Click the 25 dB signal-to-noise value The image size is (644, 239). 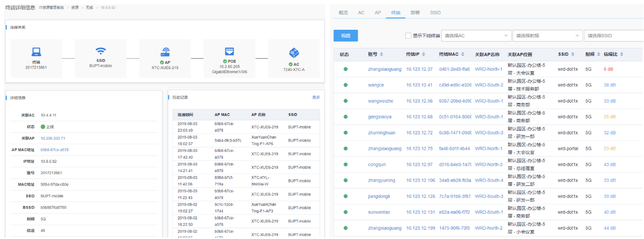[610, 117]
